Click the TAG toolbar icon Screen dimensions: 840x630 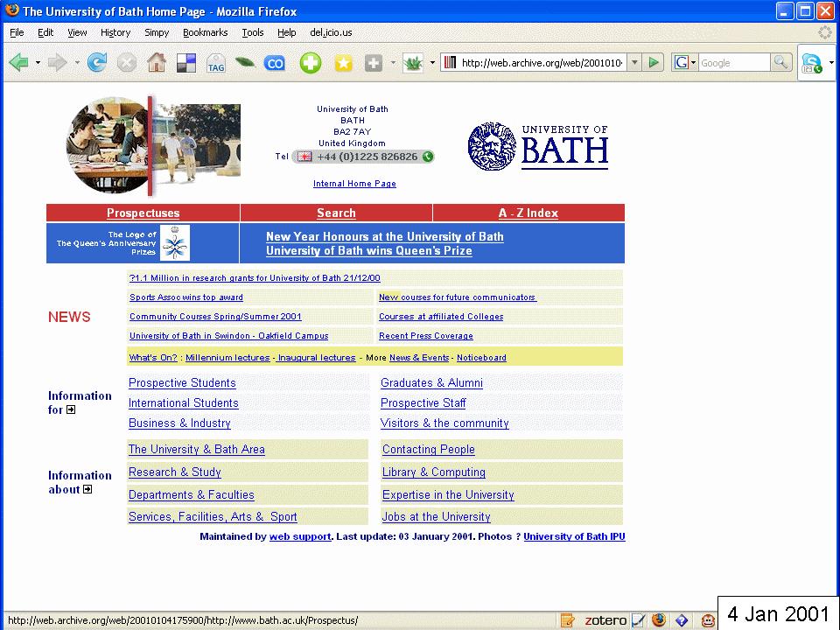(216, 63)
